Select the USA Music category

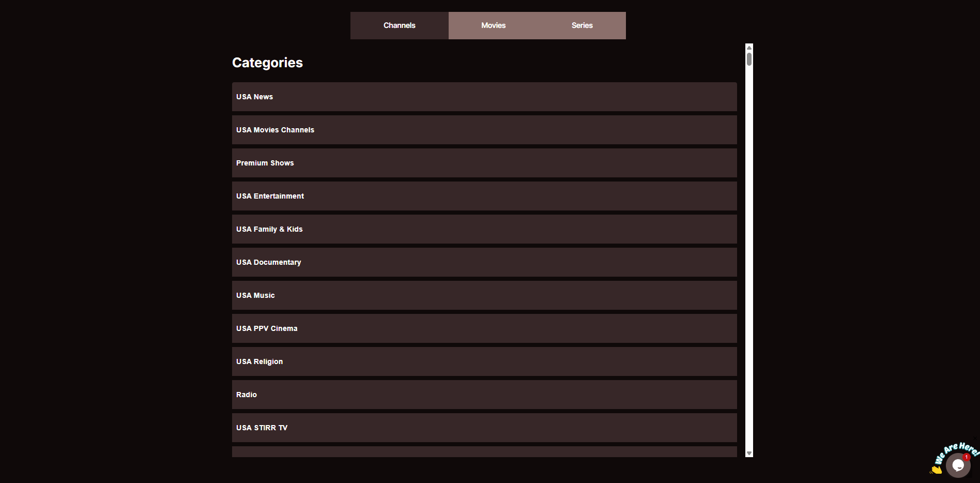click(x=484, y=295)
